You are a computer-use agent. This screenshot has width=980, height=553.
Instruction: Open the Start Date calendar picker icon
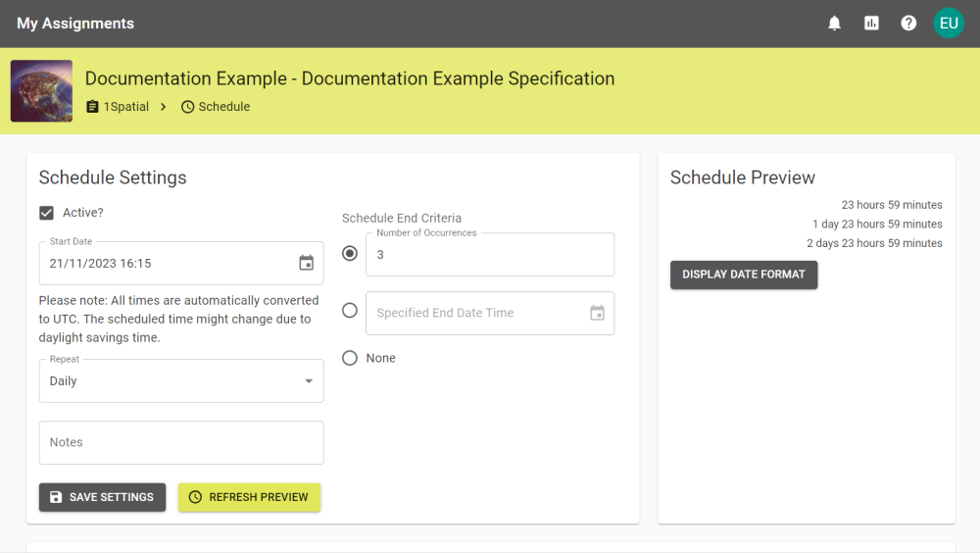(306, 263)
